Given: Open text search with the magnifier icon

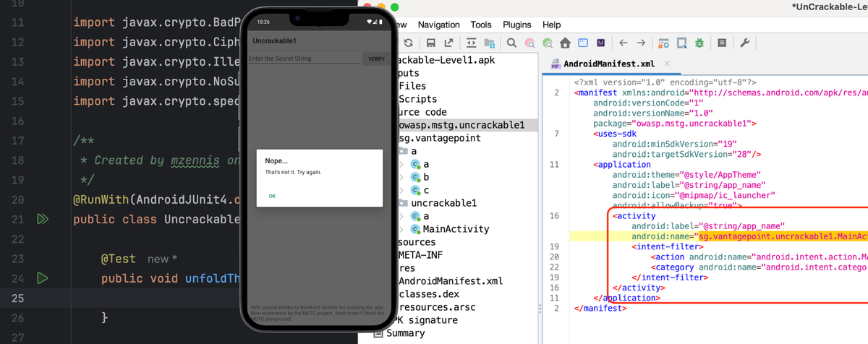Looking at the screenshot, I should tap(511, 43).
